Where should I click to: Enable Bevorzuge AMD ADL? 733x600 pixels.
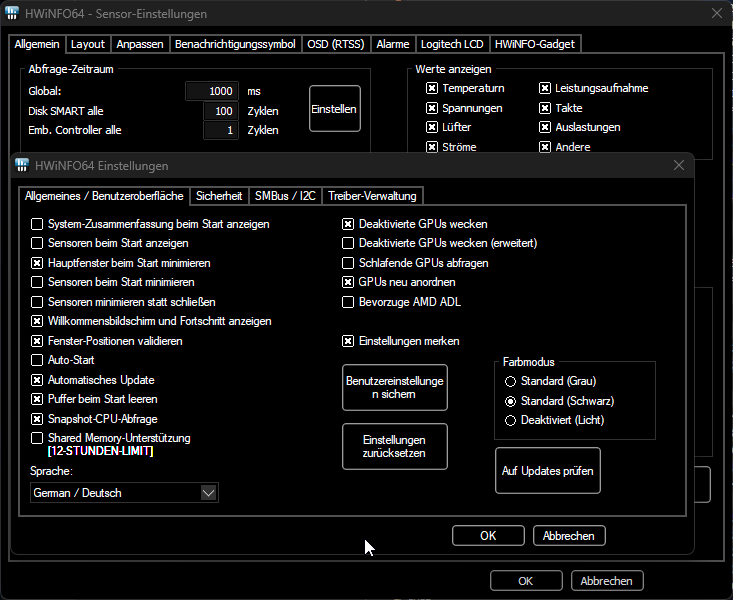click(348, 302)
